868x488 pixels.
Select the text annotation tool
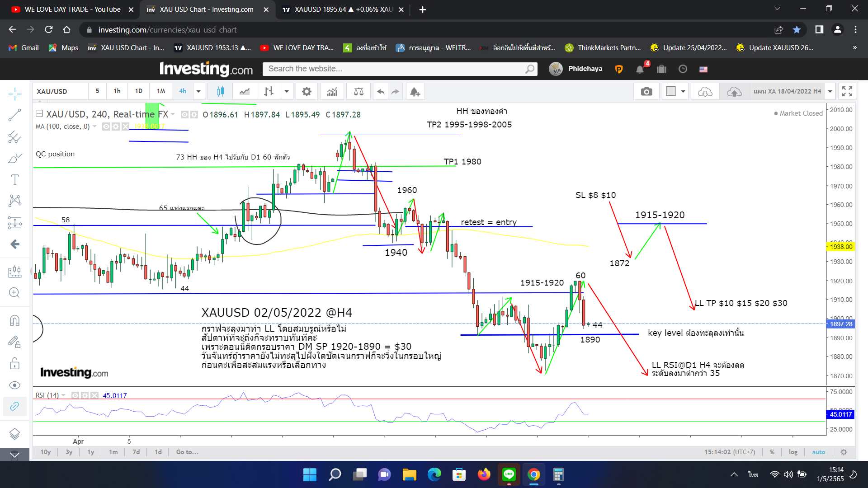pyautogui.click(x=14, y=179)
